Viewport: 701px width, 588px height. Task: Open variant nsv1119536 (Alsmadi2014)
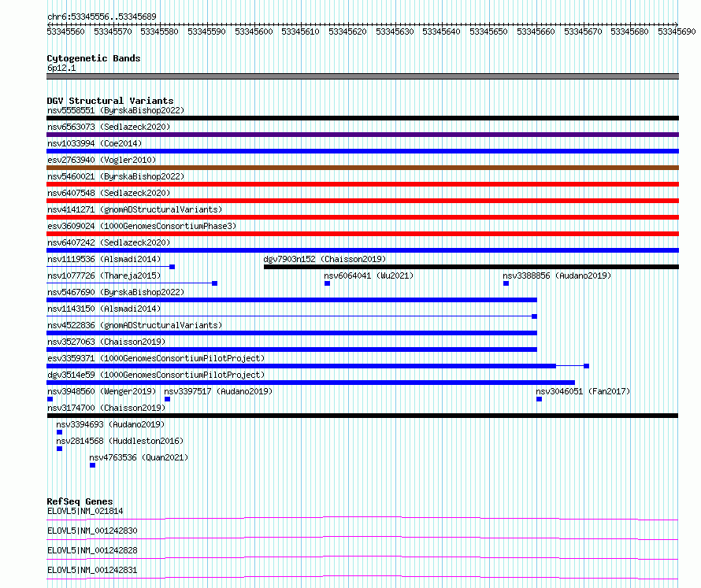pyautogui.click(x=104, y=259)
